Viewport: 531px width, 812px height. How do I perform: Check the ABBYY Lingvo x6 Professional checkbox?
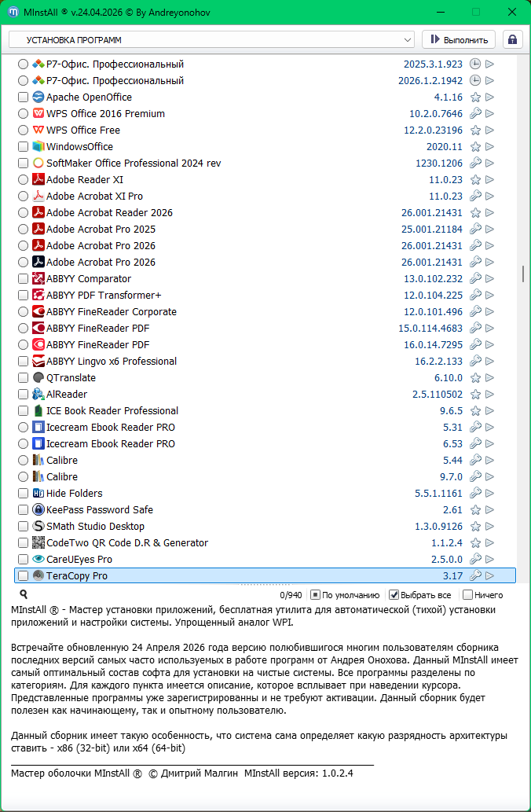[x=23, y=362]
